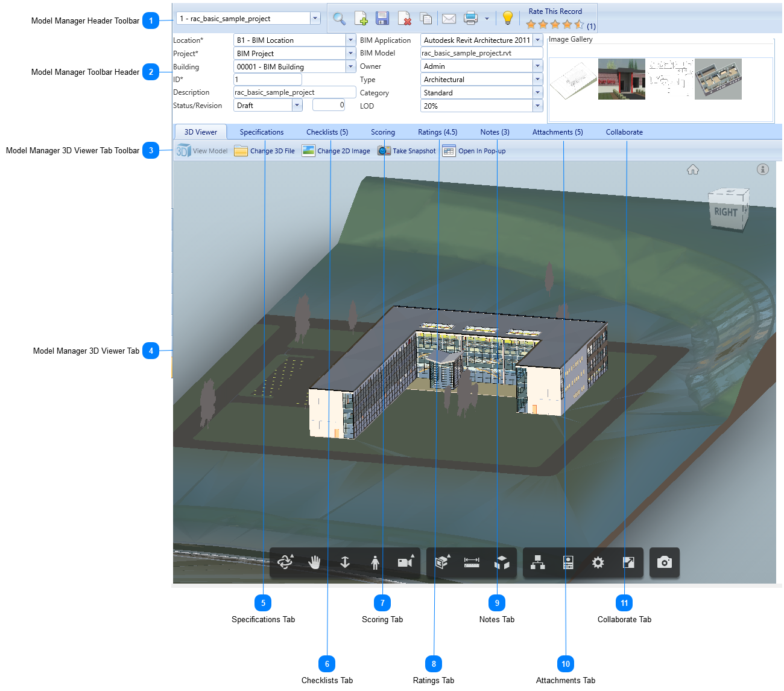Click the revision number field
This screenshot has height=691, width=784.
pos(329,105)
